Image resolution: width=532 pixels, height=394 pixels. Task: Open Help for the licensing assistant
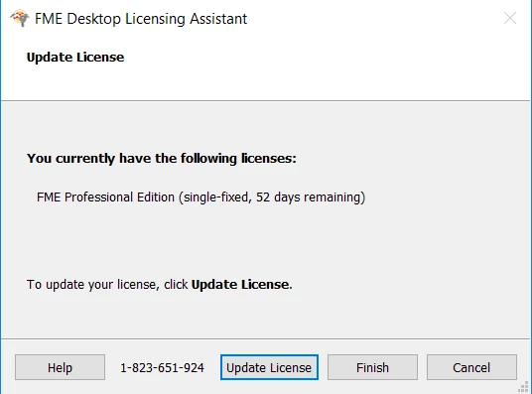(60, 367)
